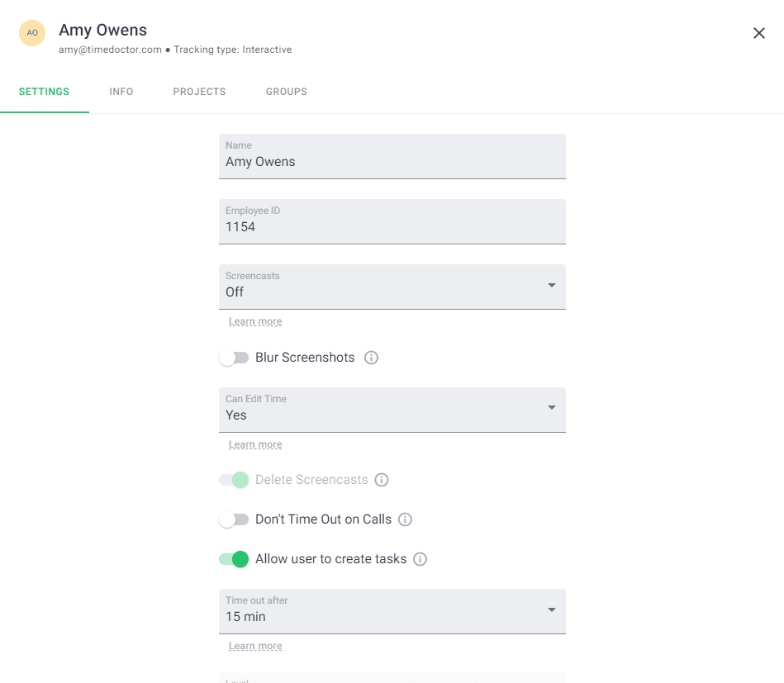
Task: Disable the Allow user to create tasks toggle
Action: point(234,559)
